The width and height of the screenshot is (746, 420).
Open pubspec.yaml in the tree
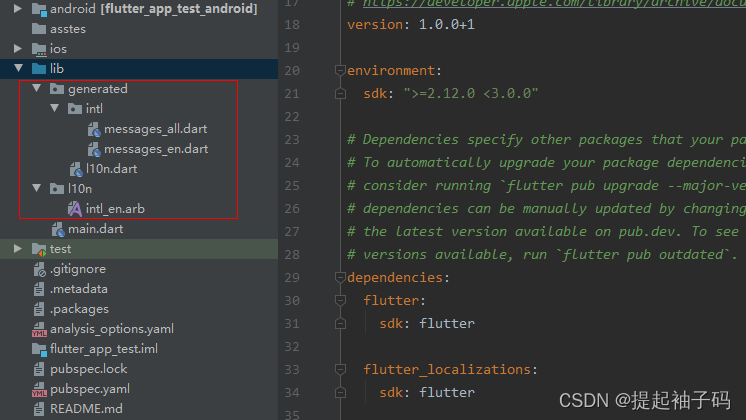[90, 389]
